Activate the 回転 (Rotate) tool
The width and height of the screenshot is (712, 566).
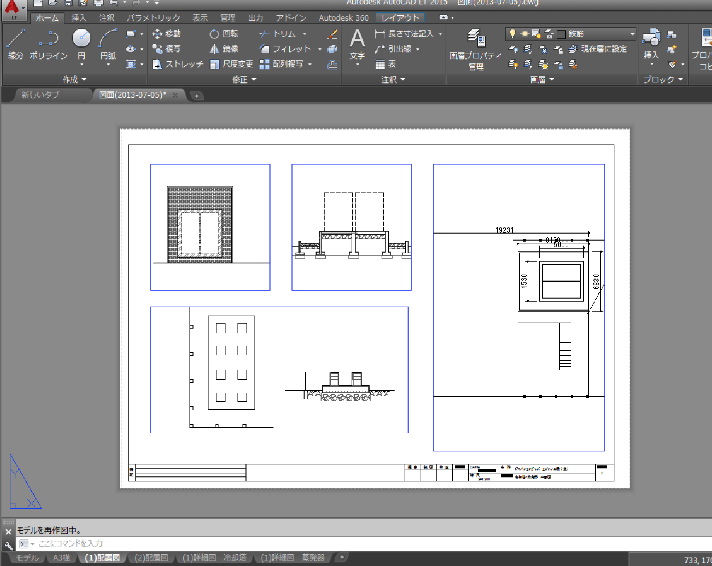pyautogui.click(x=224, y=34)
